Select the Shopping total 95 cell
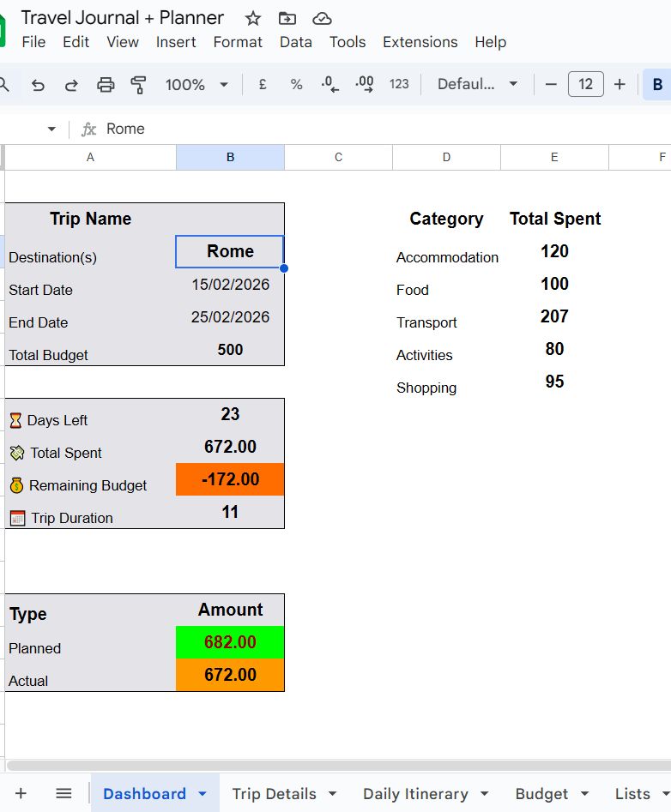The image size is (671, 812). pos(554,382)
